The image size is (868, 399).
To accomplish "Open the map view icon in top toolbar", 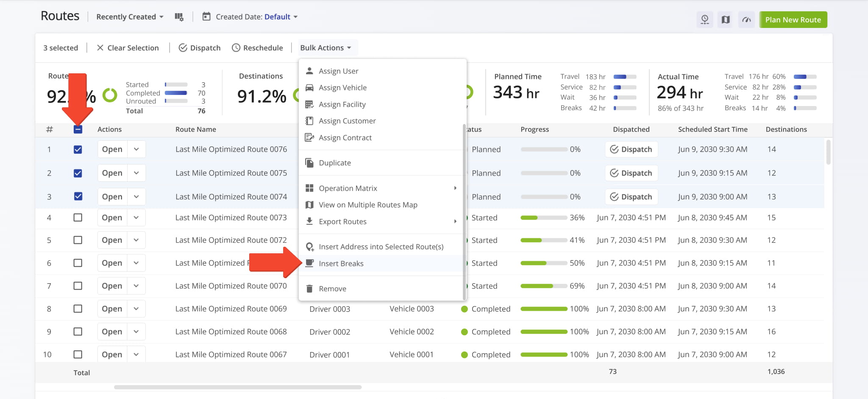I will [x=726, y=20].
